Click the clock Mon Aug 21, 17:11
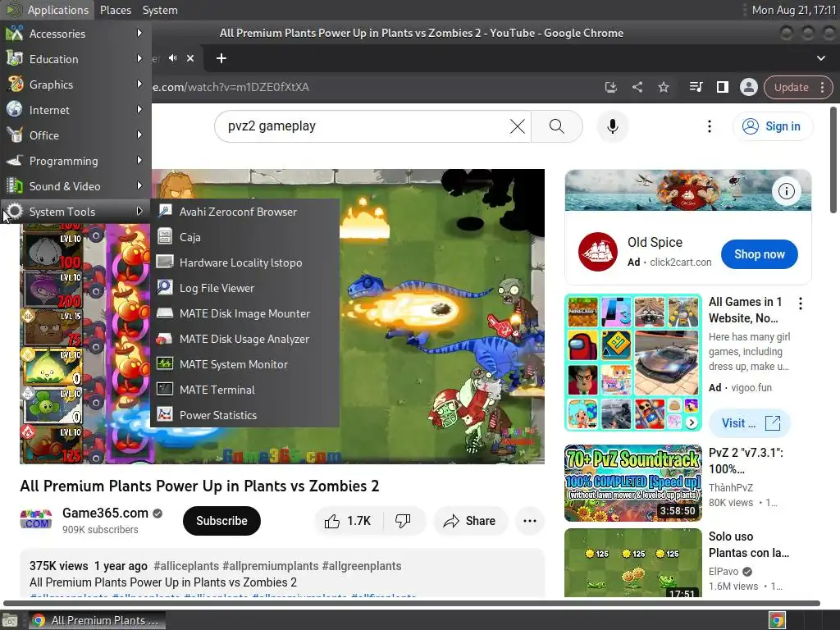 click(794, 10)
